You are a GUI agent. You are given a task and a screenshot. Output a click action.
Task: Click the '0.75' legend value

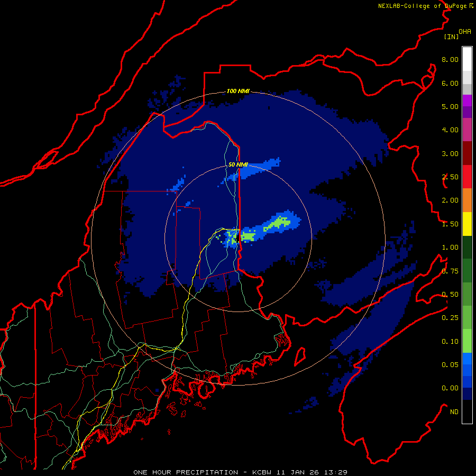[x=450, y=271]
